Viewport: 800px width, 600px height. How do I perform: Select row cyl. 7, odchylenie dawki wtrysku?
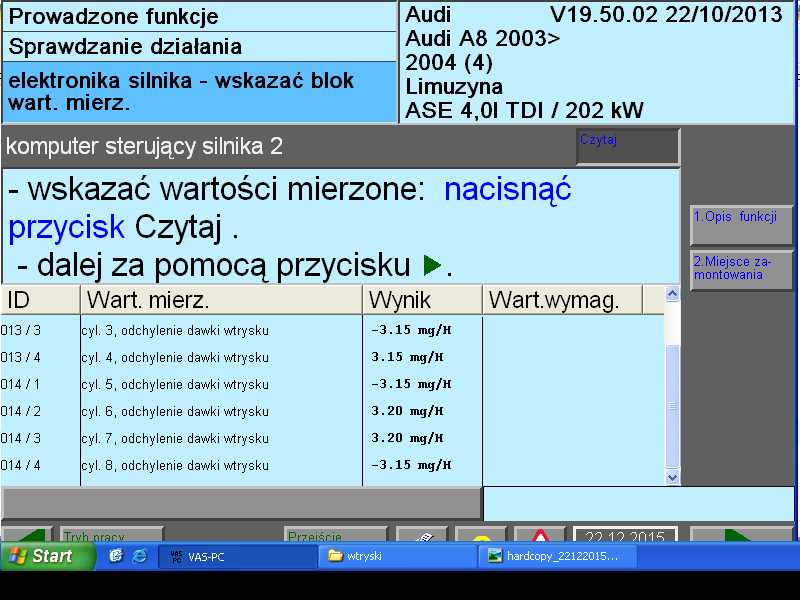(x=332, y=438)
